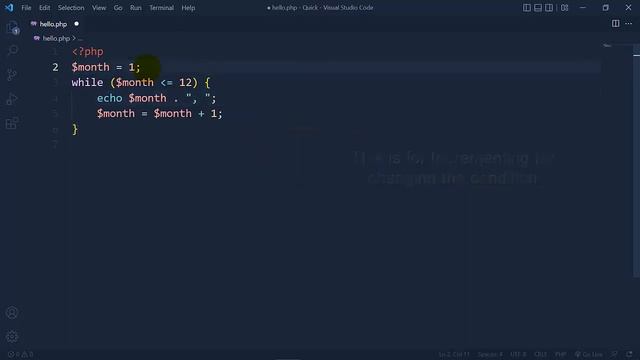This screenshot has width=640, height=360.
Task: Open the Terminal menu
Action: pos(161,8)
